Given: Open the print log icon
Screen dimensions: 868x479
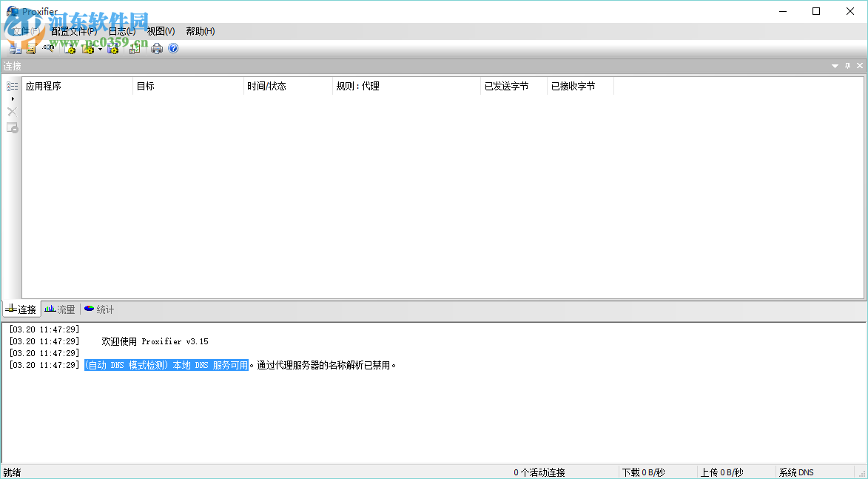Looking at the screenshot, I should click(x=157, y=48).
